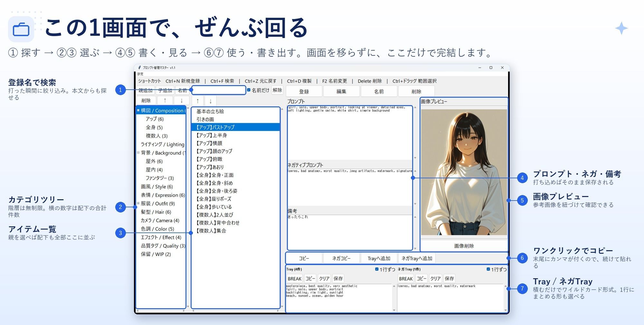Click the girl preview image

[464, 172]
